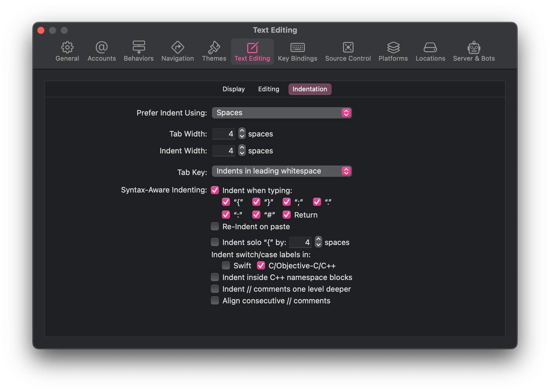The height and width of the screenshot is (392, 550).
Task: Open the Themes pane
Action: click(214, 52)
